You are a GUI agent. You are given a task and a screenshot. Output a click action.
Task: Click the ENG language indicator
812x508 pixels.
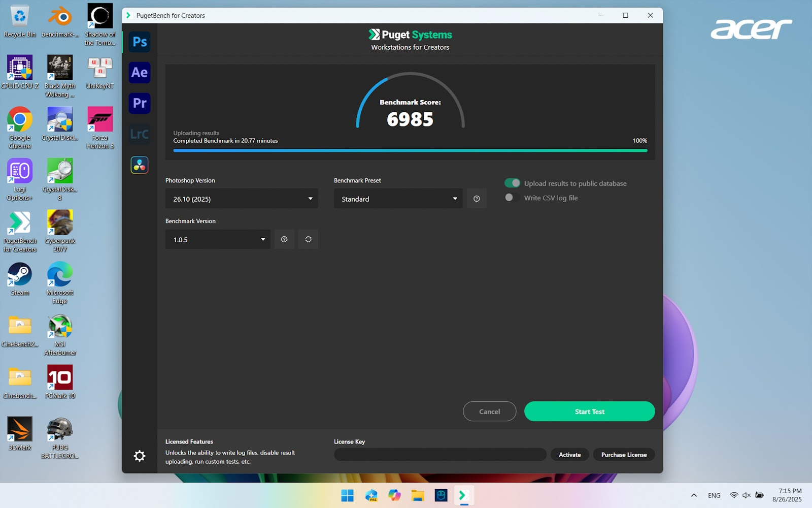[714, 495]
